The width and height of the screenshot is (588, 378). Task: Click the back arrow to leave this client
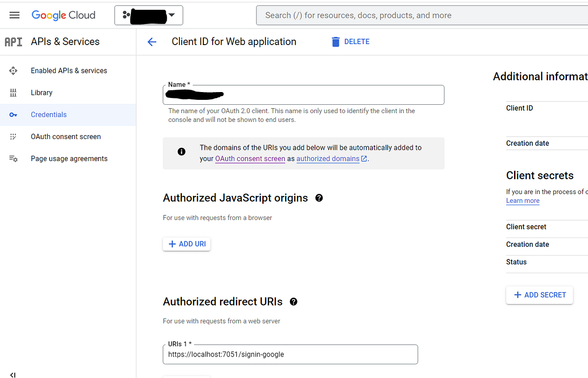[152, 42]
